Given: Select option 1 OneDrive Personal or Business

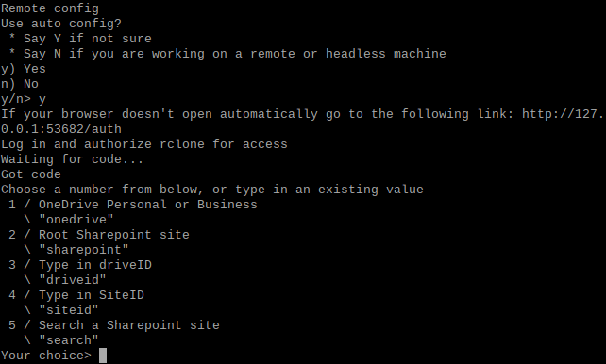Looking at the screenshot, I should click(x=133, y=205).
